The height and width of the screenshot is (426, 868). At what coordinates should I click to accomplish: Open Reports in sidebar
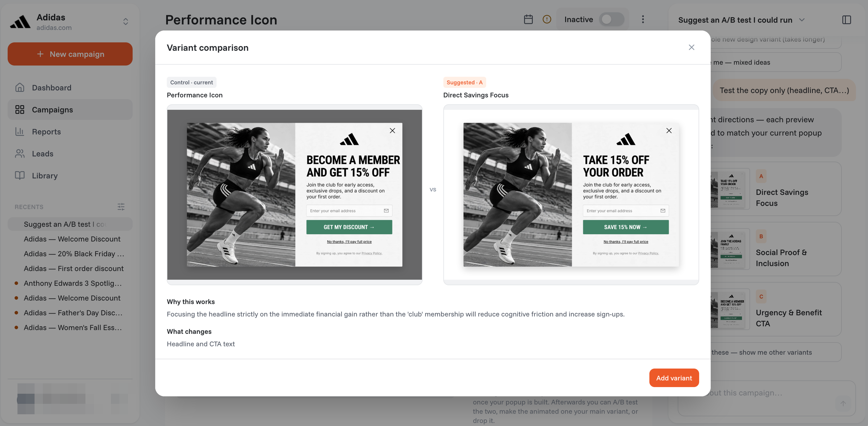point(70,131)
